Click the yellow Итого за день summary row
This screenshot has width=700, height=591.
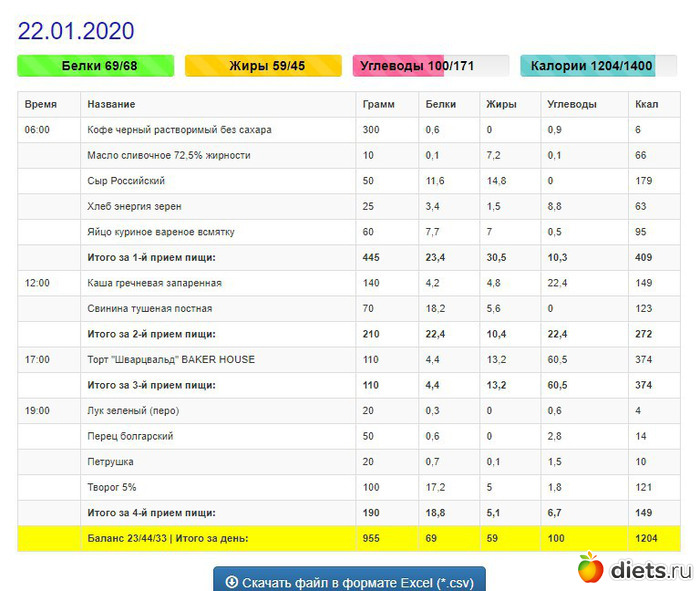tap(167, 538)
